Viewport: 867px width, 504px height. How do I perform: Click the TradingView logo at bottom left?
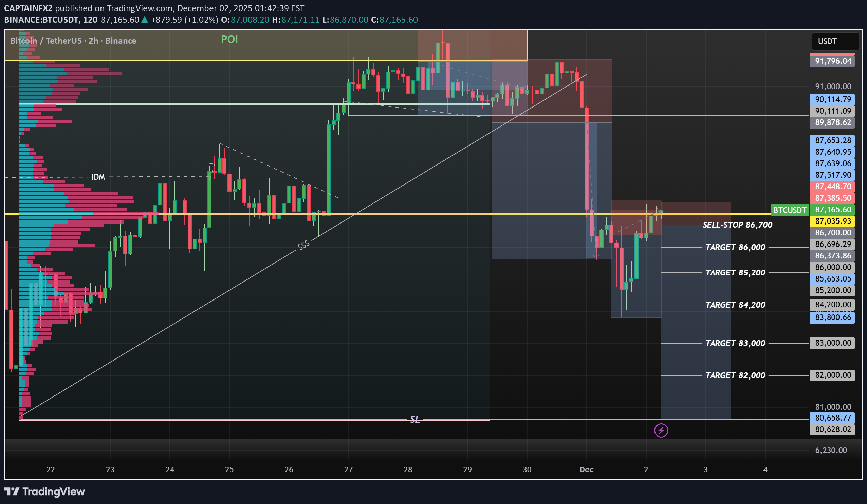[x=44, y=491]
